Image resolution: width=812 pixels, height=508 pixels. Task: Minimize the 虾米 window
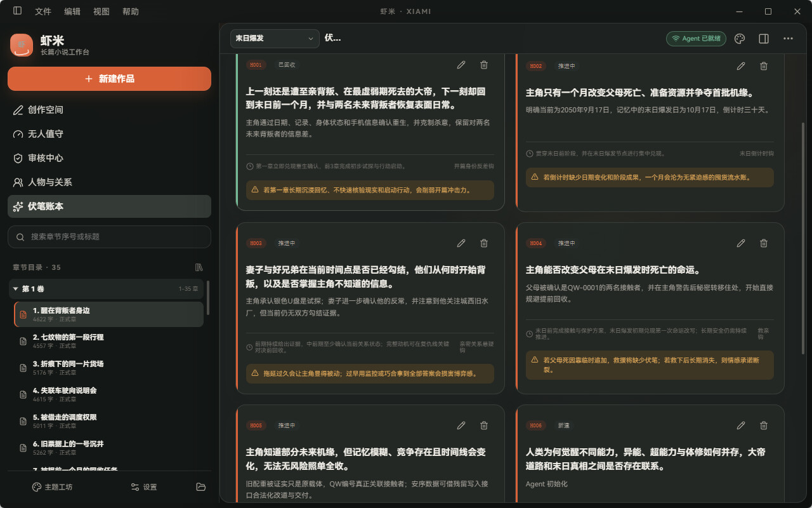pyautogui.click(x=739, y=11)
